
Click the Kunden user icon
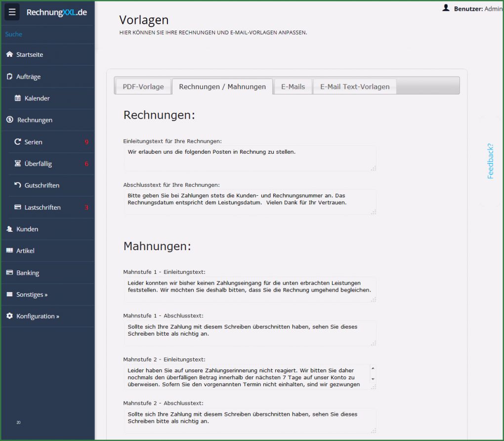[x=9, y=229]
